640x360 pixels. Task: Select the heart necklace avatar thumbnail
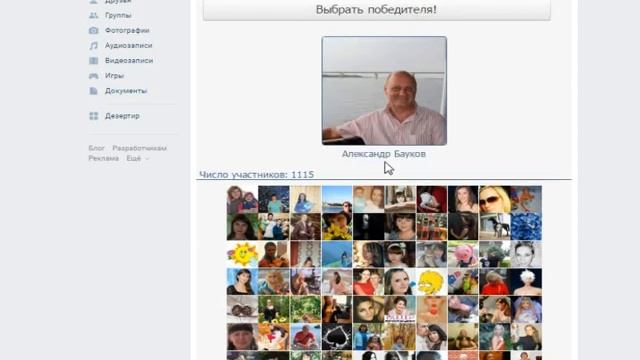337,337
